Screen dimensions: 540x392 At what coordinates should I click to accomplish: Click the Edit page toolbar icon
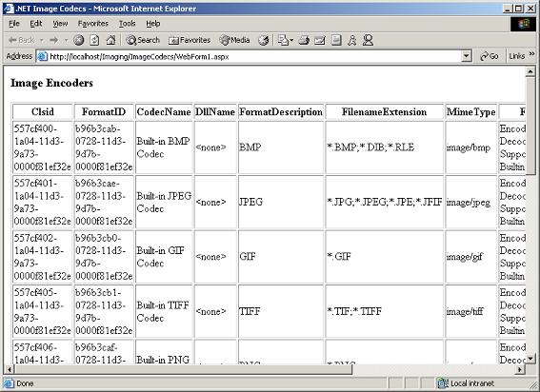pyautogui.click(x=320, y=41)
